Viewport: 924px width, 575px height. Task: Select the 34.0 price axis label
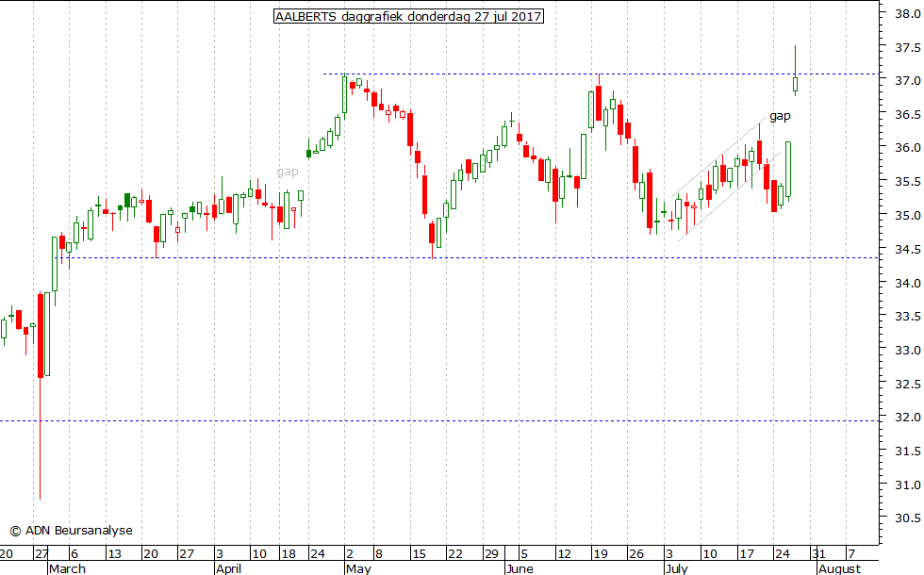coord(907,283)
